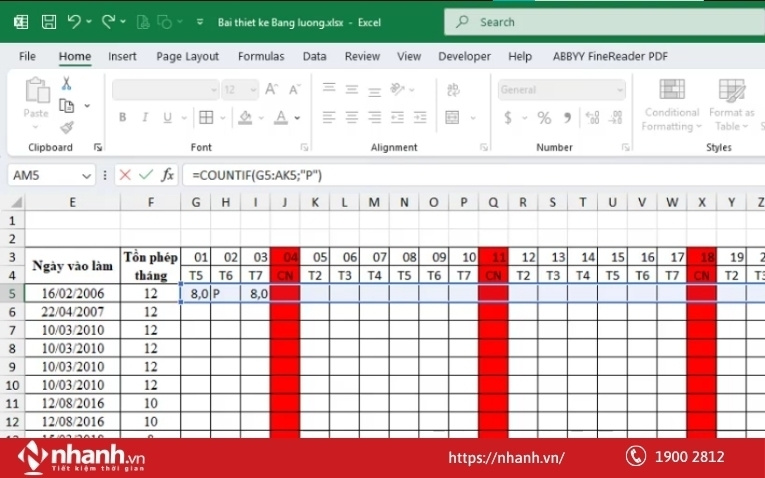Open the Clipboard dialog launcher
The height and width of the screenshot is (478, 765).
[98, 147]
